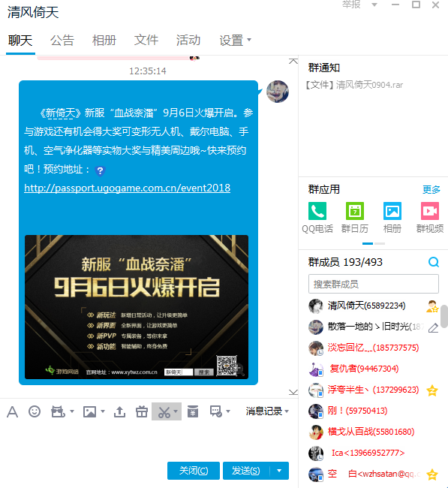Click the blue shield question mark icon

coord(100,171)
